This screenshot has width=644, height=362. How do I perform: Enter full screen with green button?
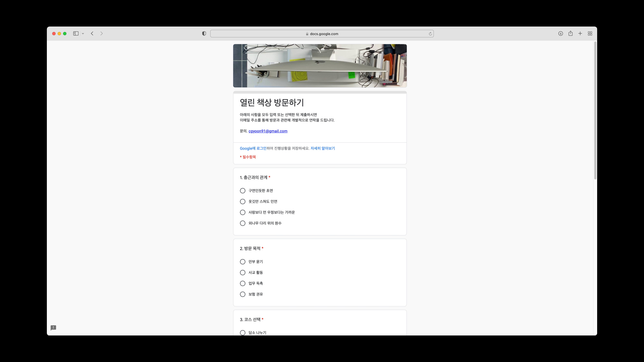65,33
